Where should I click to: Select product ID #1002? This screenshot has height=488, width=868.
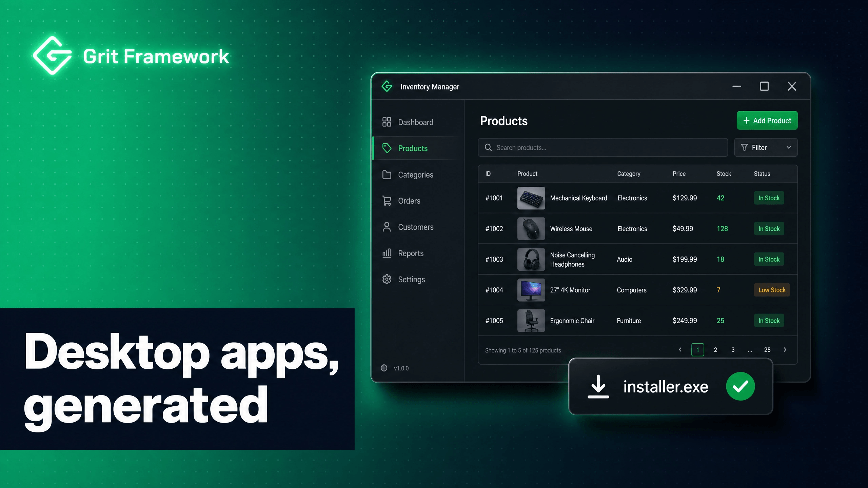(494, 229)
